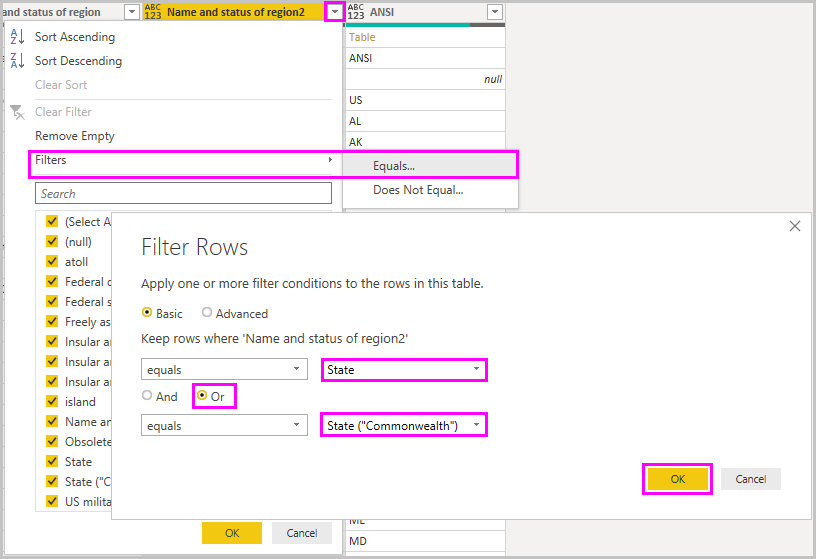Click the ANSI cell in the ANSI column
This screenshot has width=816, height=559.
coord(425,58)
